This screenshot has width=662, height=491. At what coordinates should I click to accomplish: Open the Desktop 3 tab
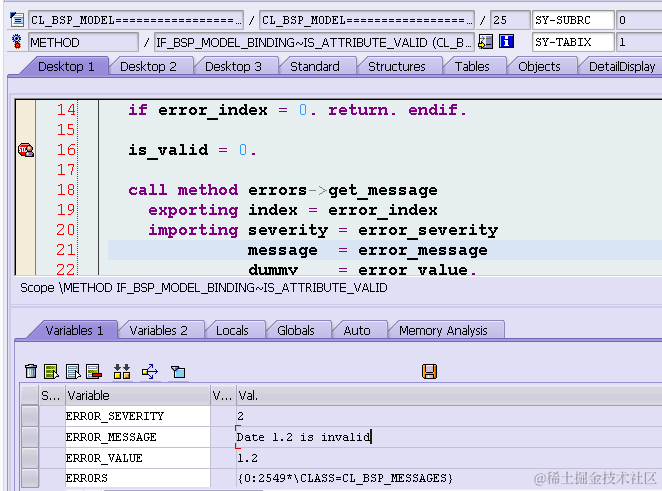coord(233,67)
